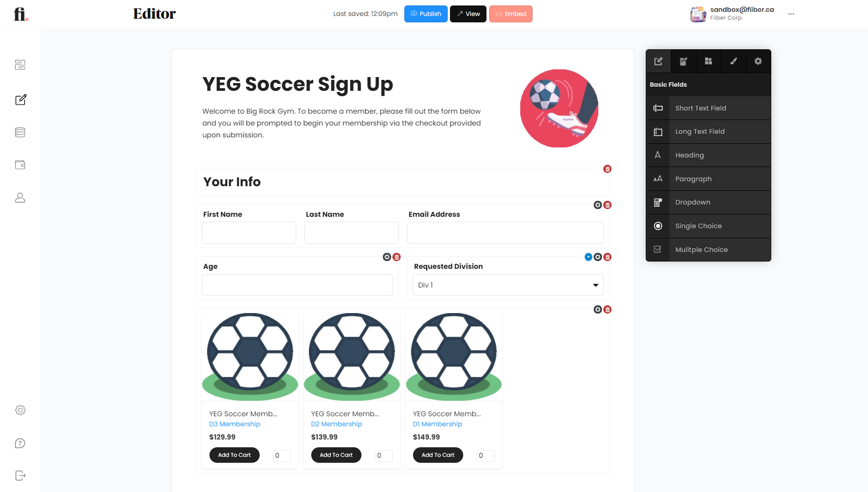The height and width of the screenshot is (492, 868).
Task: Open the database icon in left sidebar
Action: pyautogui.click(x=20, y=132)
